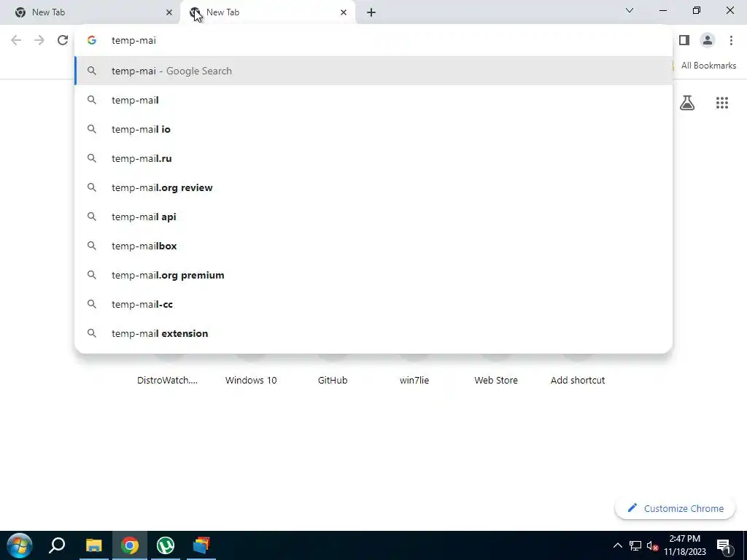This screenshot has width=747, height=560.
Task: Select the temp-mail api suggestion
Action: pos(373,217)
